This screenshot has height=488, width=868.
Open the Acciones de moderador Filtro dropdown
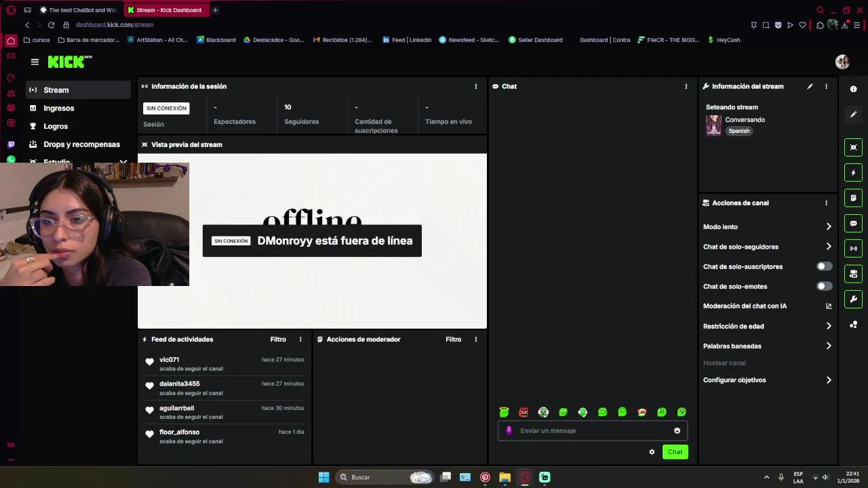point(453,339)
